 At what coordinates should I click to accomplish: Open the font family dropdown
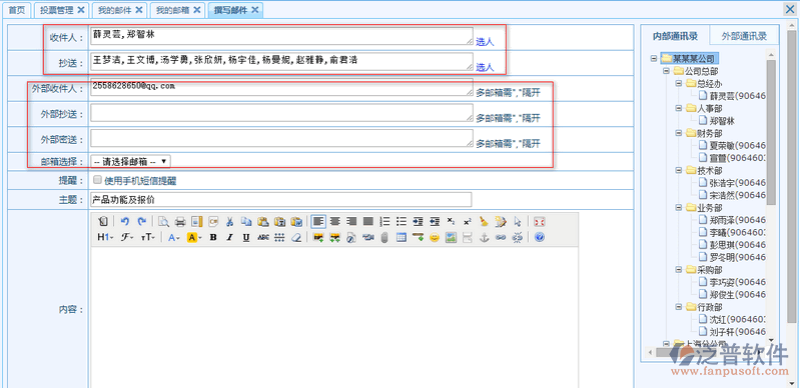[127, 237]
